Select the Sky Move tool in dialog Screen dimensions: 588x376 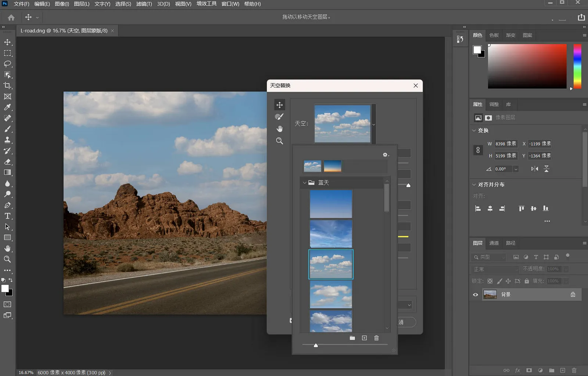tap(279, 105)
